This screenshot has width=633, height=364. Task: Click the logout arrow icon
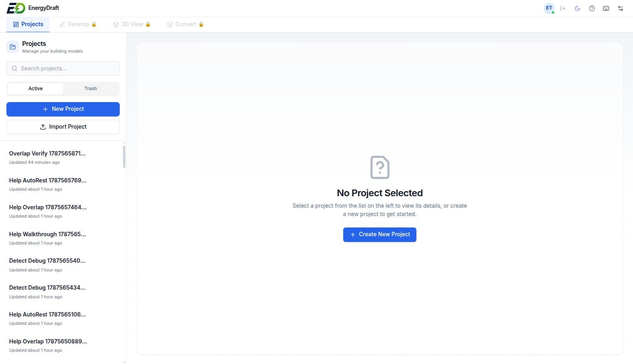coord(563,8)
